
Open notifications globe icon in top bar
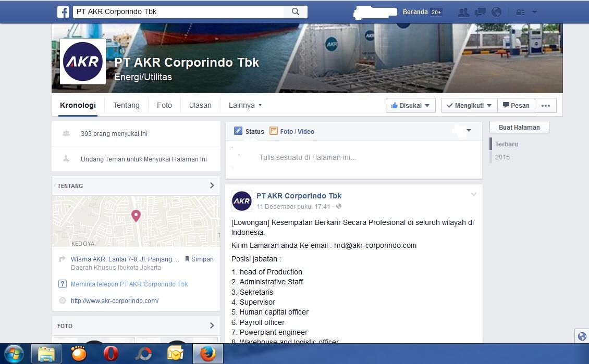coord(496,12)
